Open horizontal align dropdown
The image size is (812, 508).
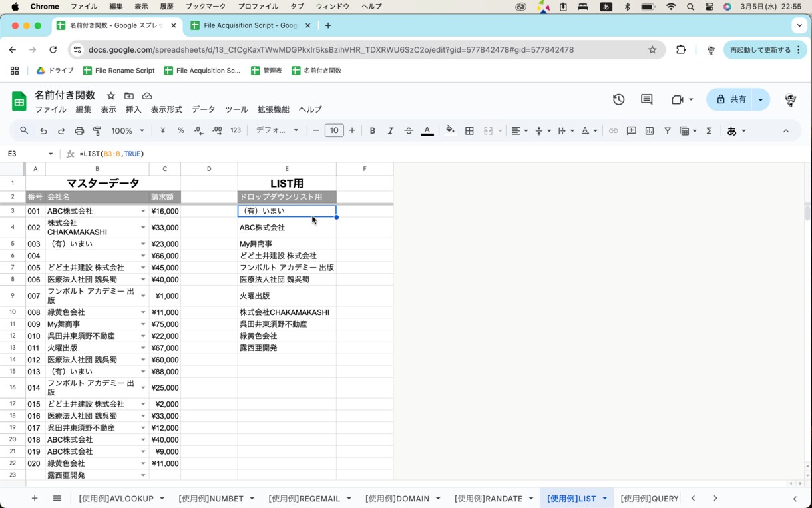coord(519,131)
